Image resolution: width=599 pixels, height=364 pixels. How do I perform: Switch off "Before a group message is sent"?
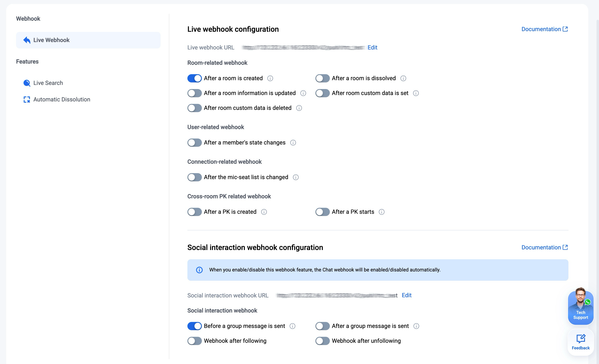coord(194,326)
